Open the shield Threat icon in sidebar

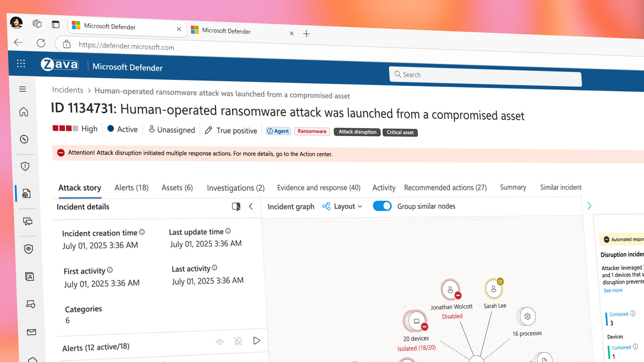click(x=25, y=166)
